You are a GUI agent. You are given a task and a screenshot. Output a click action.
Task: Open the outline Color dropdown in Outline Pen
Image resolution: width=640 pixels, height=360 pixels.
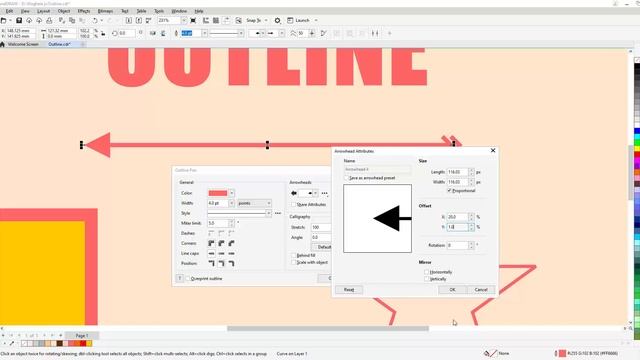pyautogui.click(x=232, y=193)
